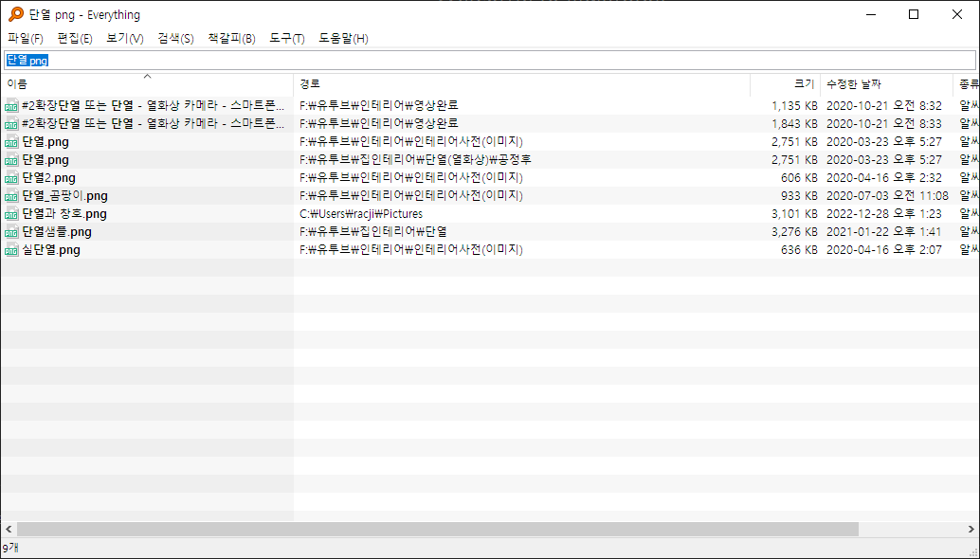Click the horizontal scrollbar thumb
Image resolution: width=980 pixels, height=559 pixels.
click(x=438, y=530)
